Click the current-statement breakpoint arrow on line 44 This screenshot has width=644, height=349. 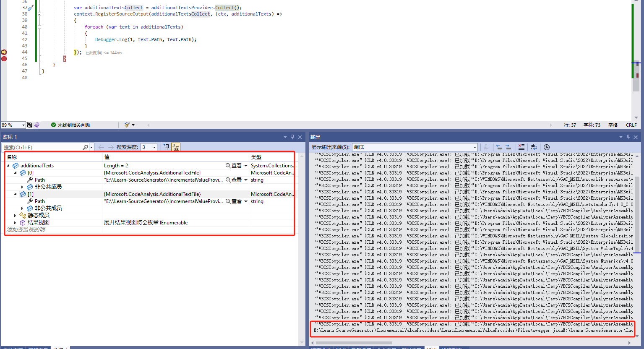click(4, 52)
